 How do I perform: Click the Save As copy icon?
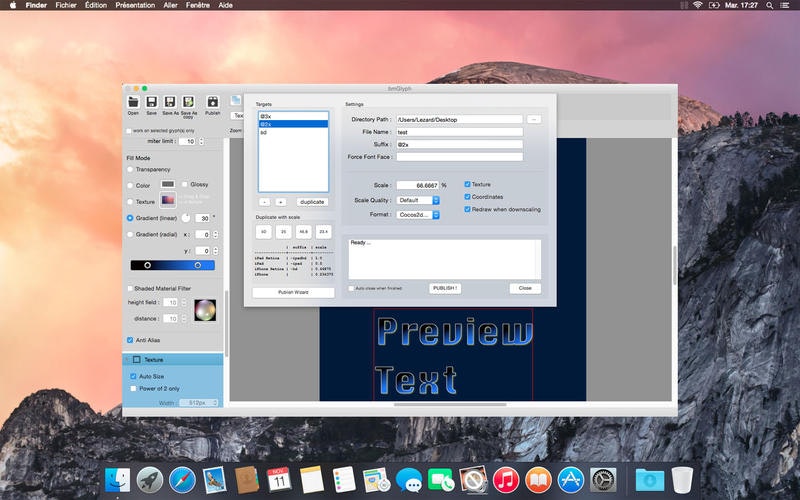point(188,102)
